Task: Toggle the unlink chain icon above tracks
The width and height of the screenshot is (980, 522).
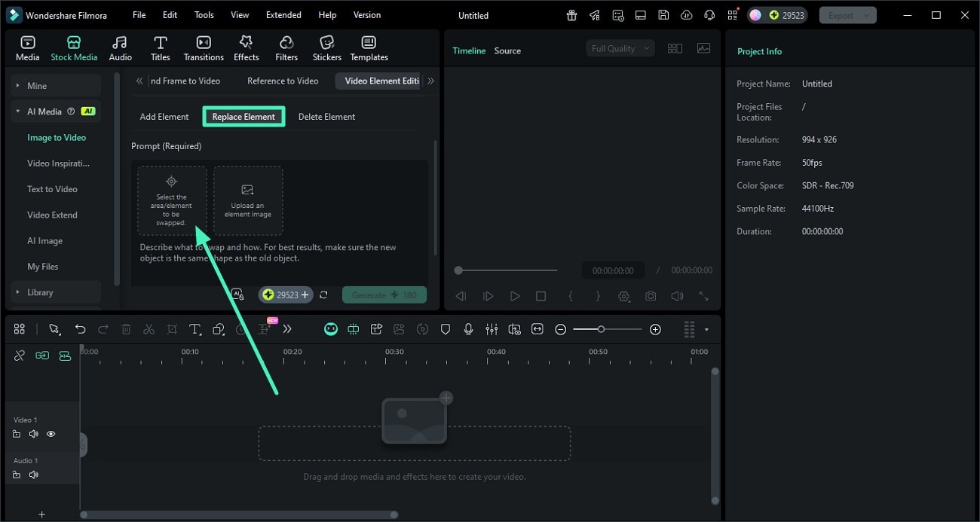Action: (20, 356)
